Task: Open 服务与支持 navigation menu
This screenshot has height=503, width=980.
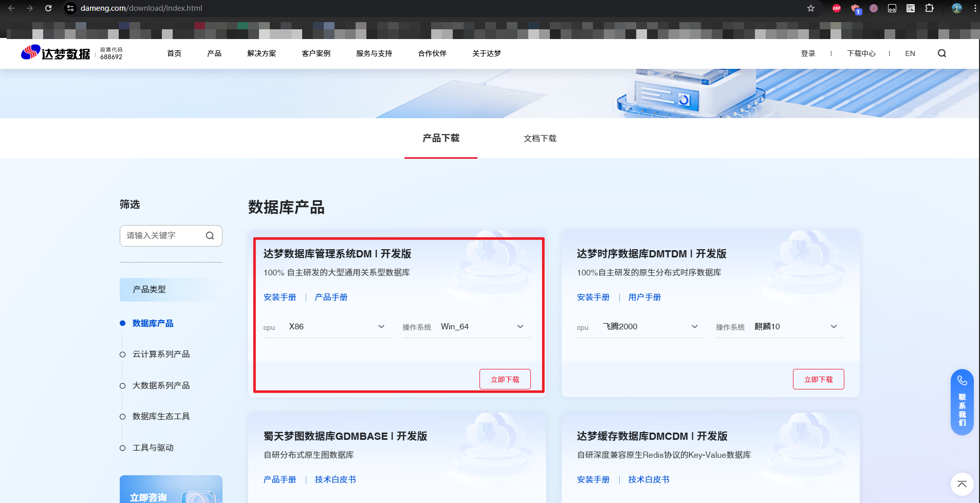Action: point(374,53)
